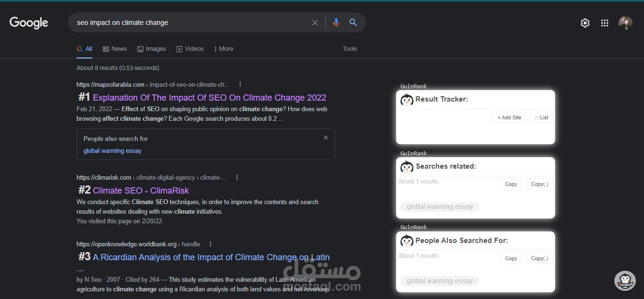This screenshot has width=644, height=299.
Task: Click Copy(,) in Searches related panel
Action: click(x=539, y=184)
